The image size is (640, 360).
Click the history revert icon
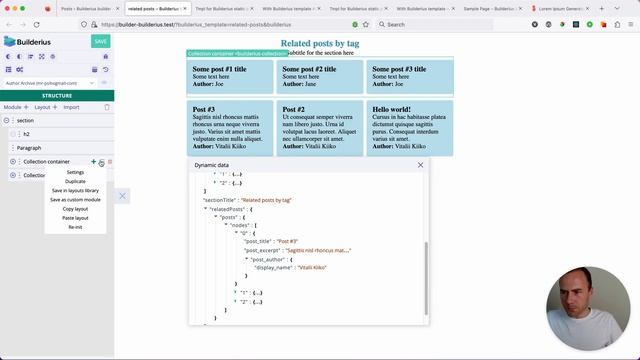coord(106,69)
